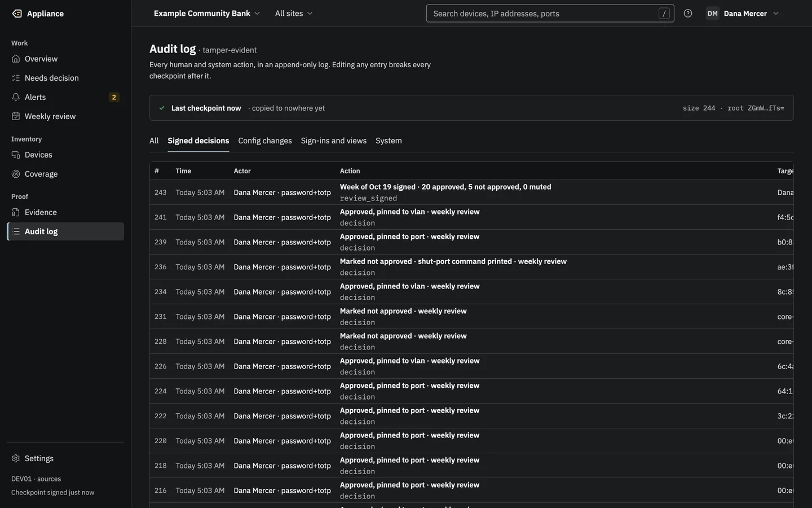Click the Alerts badge showing 2
The height and width of the screenshot is (508, 812).
click(114, 97)
